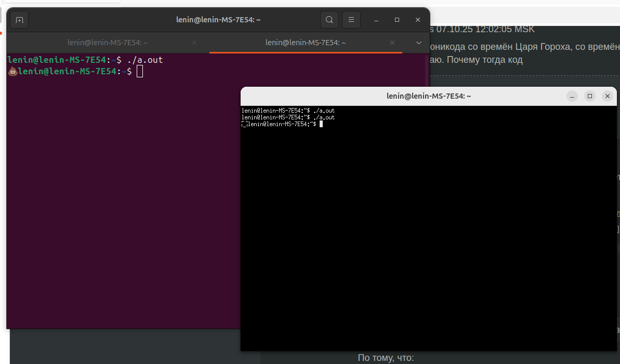Viewport: 620px width, 364px height.
Task: Maximize the purple GNOME terminal window
Action: click(x=397, y=20)
